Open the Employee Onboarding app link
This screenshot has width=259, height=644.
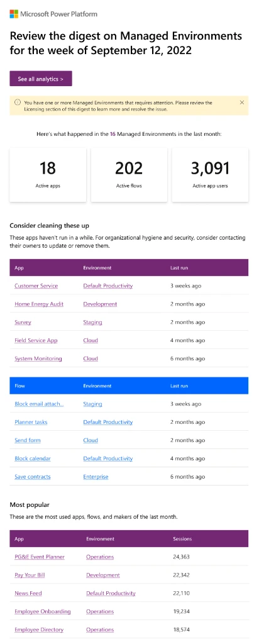tap(43, 611)
